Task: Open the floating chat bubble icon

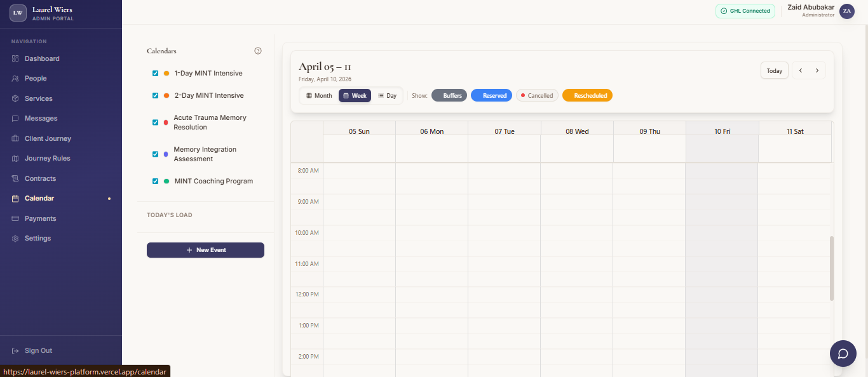Action: [843, 354]
